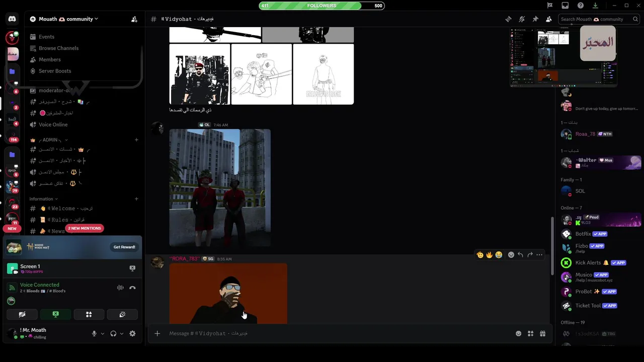This screenshot has width=644, height=362.
Task: Disconnect from voice call
Action: coord(132,288)
